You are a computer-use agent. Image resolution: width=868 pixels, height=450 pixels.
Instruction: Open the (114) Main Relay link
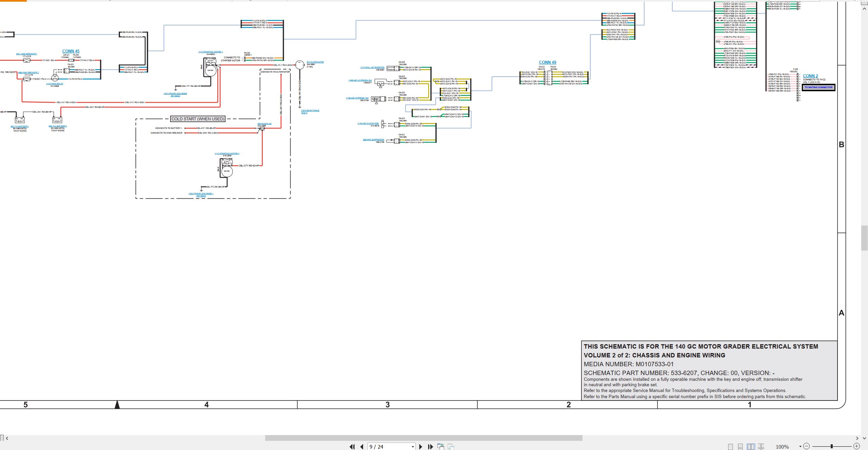point(55,84)
